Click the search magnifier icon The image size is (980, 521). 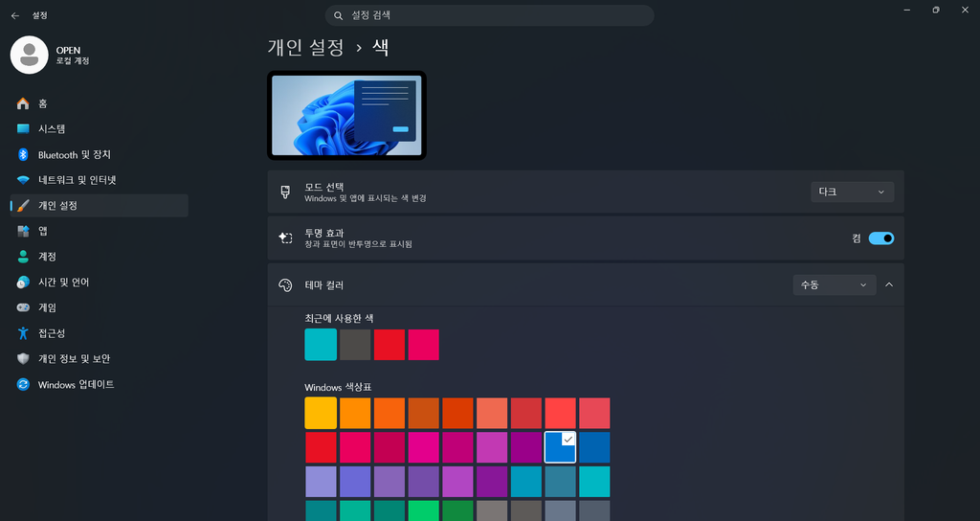pos(338,15)
